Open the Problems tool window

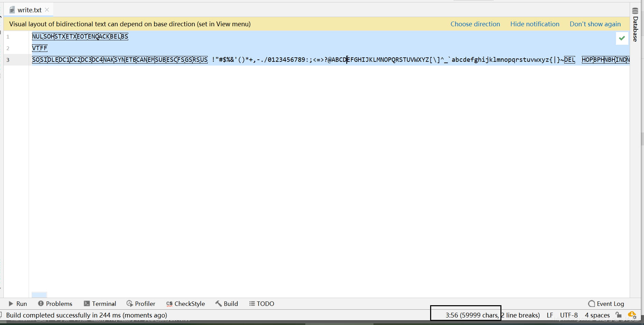coord(55,303)
